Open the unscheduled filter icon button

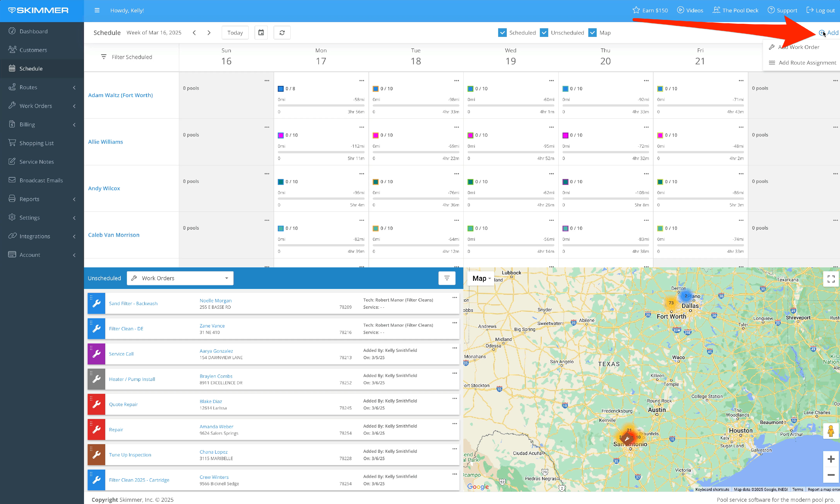click(x=447, y=278)
